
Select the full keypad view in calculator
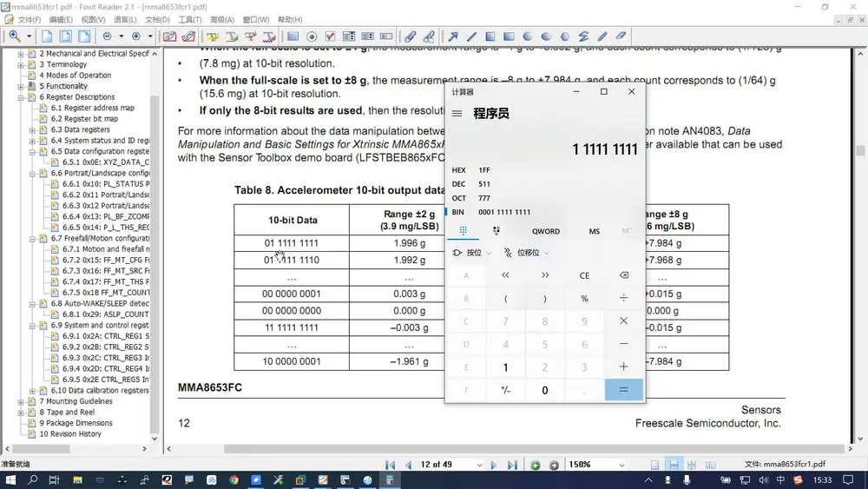click(464, 231)
